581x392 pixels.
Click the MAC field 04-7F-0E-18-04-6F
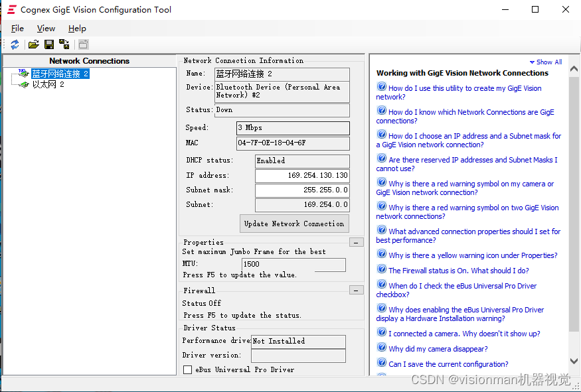tap(293, 143)
